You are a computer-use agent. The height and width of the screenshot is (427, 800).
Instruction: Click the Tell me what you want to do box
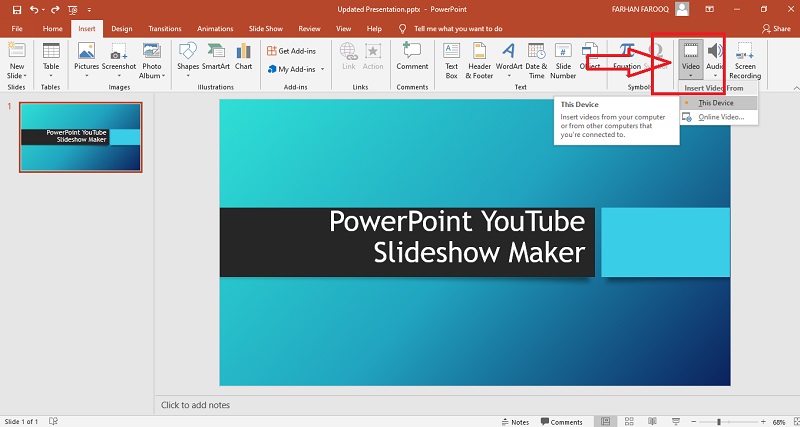pyautogui.click(x=458, y=29)
